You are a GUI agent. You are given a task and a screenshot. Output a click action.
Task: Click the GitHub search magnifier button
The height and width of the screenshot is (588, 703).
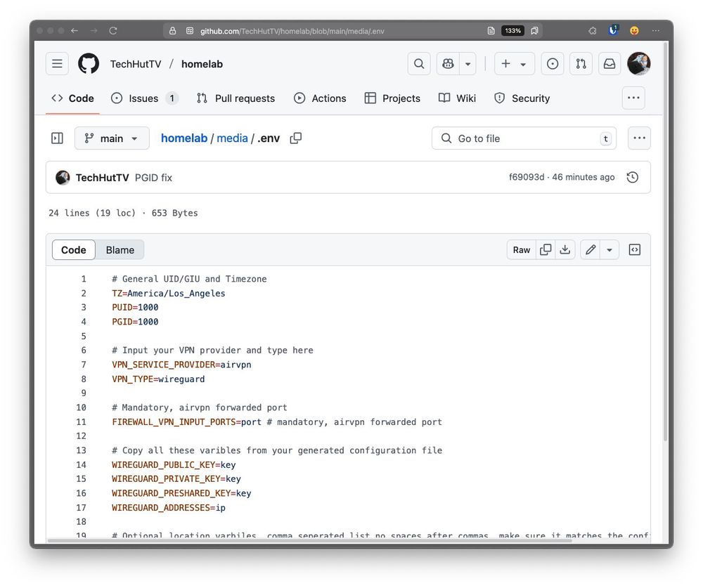coord(419,64)
